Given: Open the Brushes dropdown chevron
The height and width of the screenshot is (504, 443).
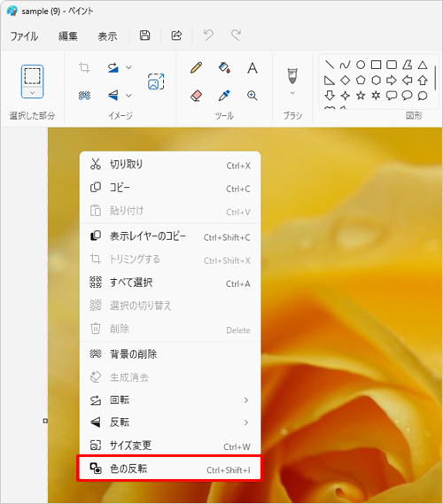Looking at the screenshot, I should pyautogui.click(x=292, y=93).
